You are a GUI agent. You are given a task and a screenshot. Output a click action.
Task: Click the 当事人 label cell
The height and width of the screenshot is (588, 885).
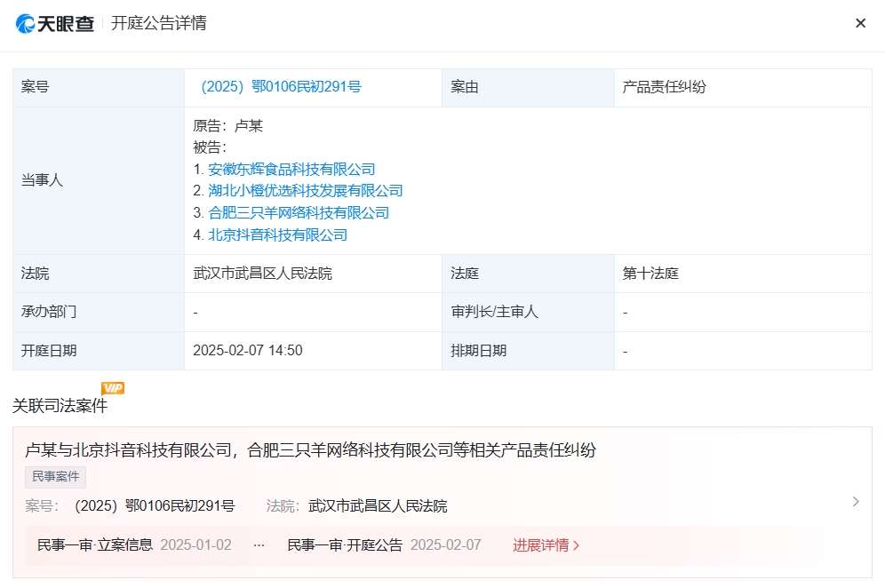click(x=99, y=180)
